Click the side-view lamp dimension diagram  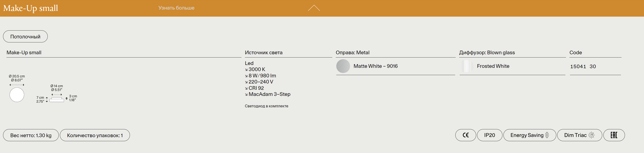(57, 99)
